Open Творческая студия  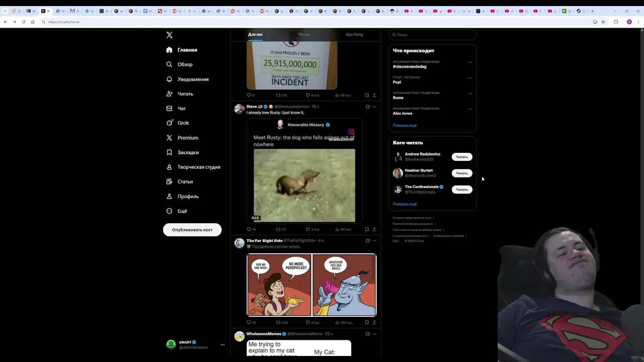tap(193, 167)
